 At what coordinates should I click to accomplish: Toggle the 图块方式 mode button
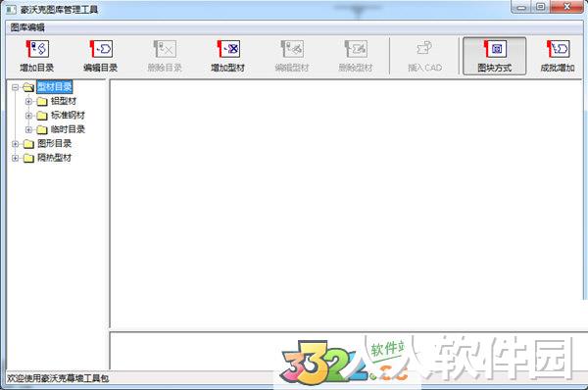click(x=494, y=56)
